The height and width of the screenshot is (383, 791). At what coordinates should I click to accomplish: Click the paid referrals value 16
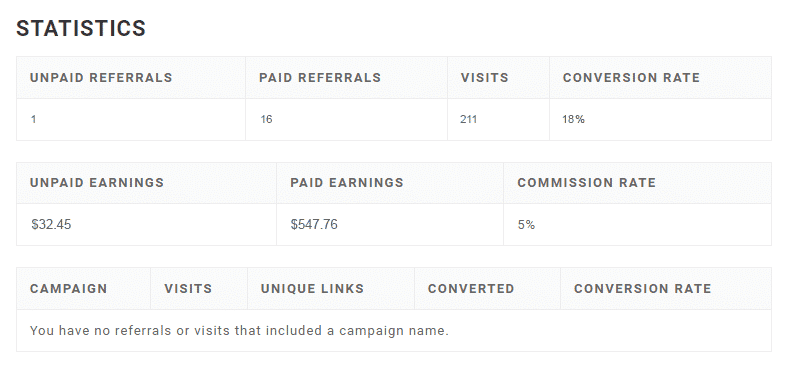[266, 120]
